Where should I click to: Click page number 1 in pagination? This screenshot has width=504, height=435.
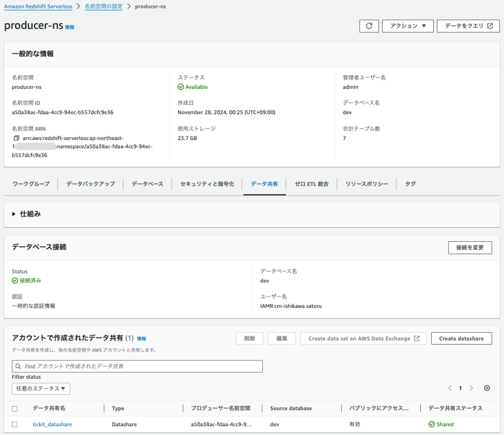(x=460, y=388)
